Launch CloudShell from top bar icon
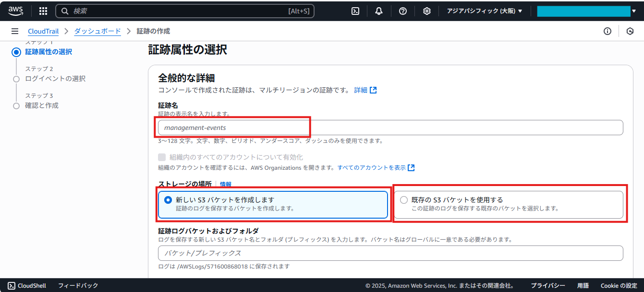Screen dimensions: 644x292 [355, 11]
